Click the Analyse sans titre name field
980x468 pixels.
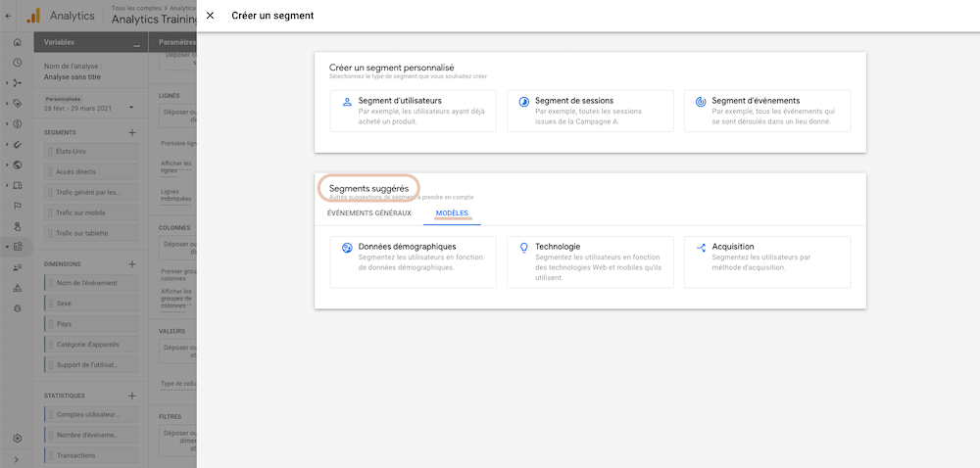pyautogui.click(x=73, y=77)
